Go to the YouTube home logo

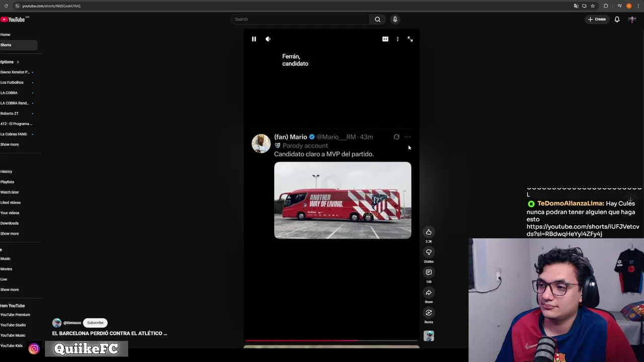pyautogui.click(x=14, y=19)
